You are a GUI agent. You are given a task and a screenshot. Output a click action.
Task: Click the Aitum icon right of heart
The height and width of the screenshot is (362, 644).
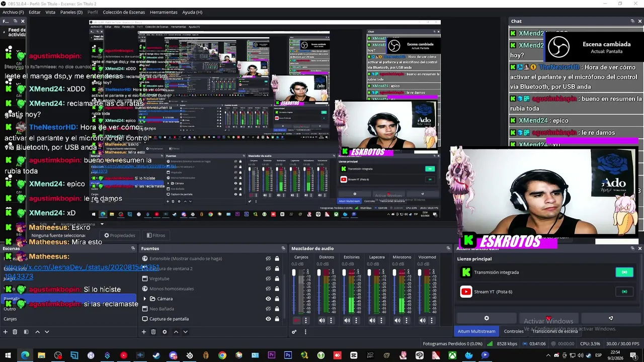click(611, 318)
